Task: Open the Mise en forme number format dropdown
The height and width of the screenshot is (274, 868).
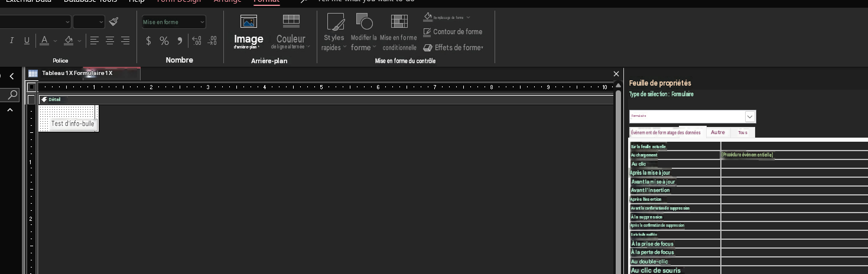Action: pos(174,22)
